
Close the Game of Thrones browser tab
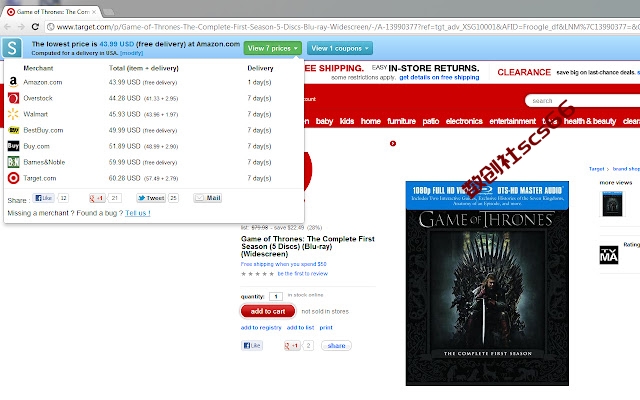94,12
